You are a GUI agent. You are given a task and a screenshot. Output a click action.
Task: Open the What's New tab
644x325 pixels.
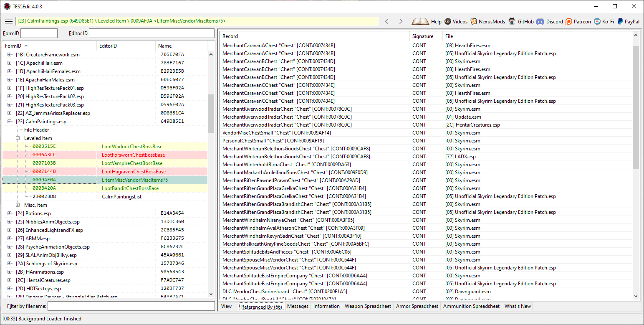click(518, 306)
